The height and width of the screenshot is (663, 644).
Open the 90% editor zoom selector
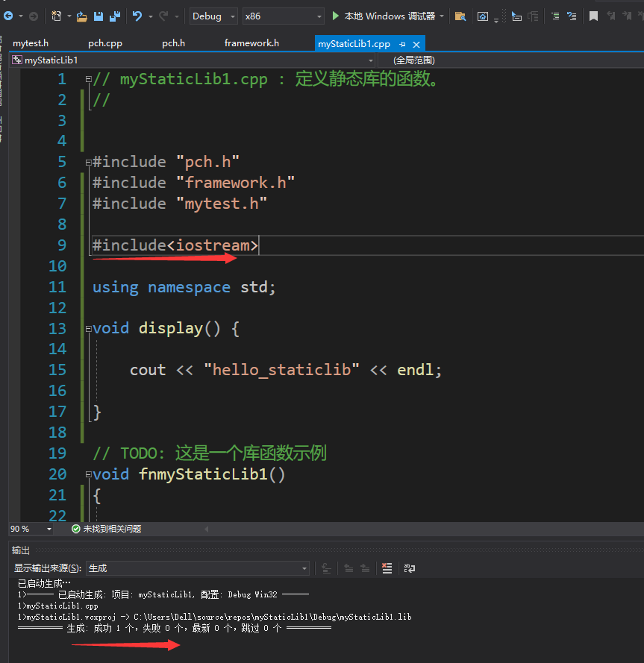tap(28, 528)
